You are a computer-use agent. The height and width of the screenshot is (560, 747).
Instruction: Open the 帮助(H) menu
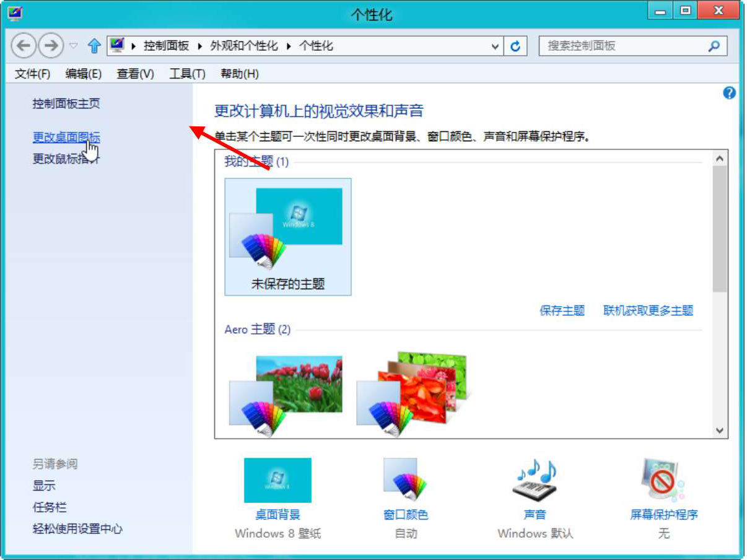tap(239, 74)
